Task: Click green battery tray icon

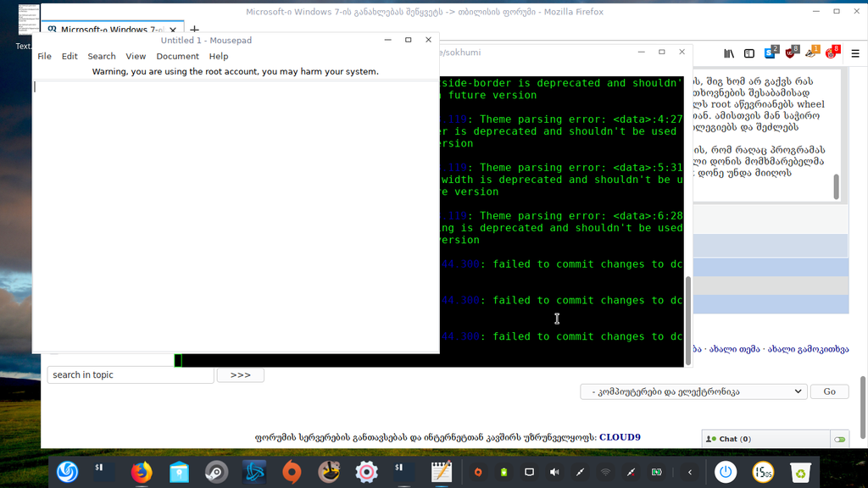Action: (504, 472)
